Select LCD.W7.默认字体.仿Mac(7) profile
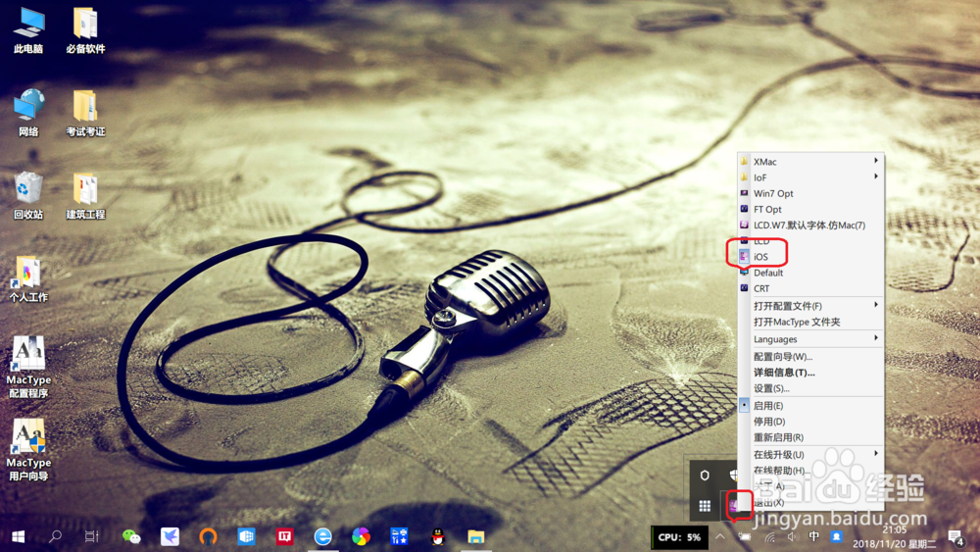The height and width of the screenshot is (552, 980). pos(811,226)
